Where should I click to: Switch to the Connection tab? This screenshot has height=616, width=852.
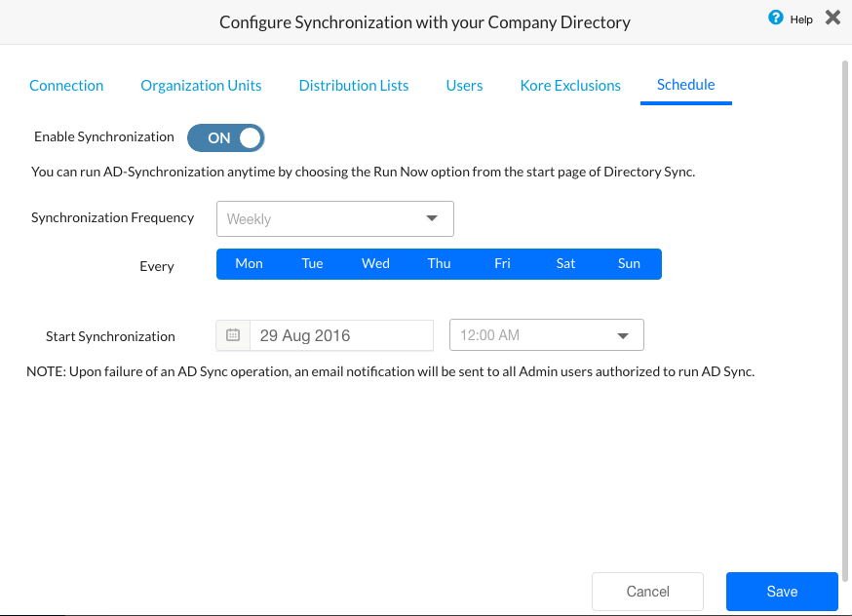(x=66, y=86)
